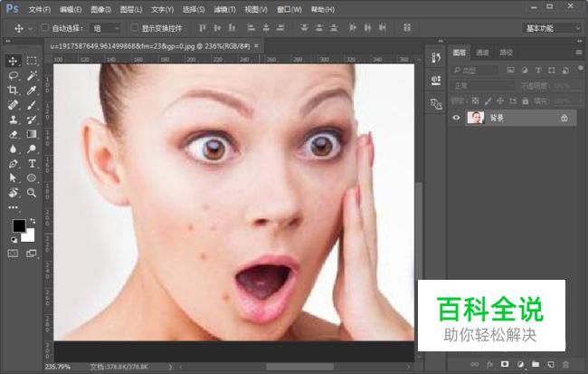Select the Magic Wand tool
Image resolution: width=588 pixels, height=374 pixels.
(x=32, y=76)
